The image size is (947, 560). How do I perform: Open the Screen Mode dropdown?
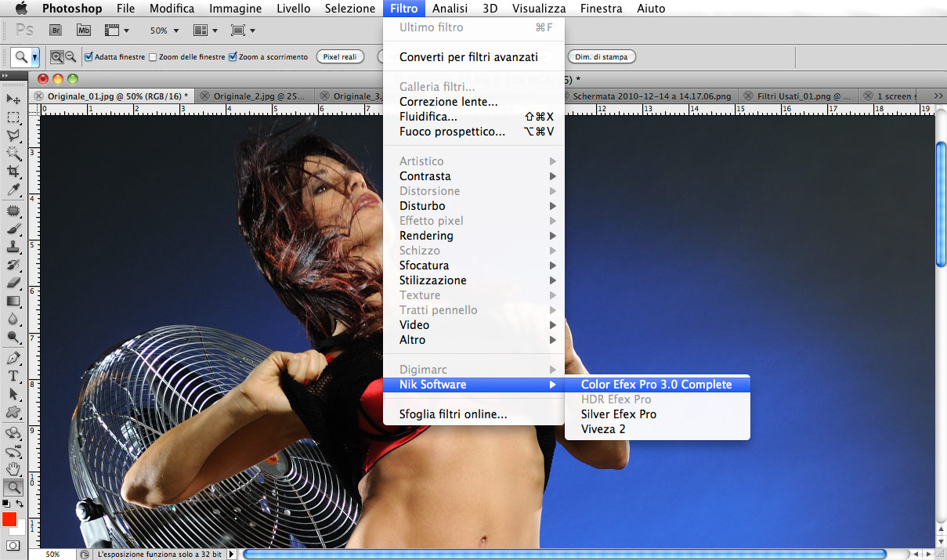click(244, 31)
